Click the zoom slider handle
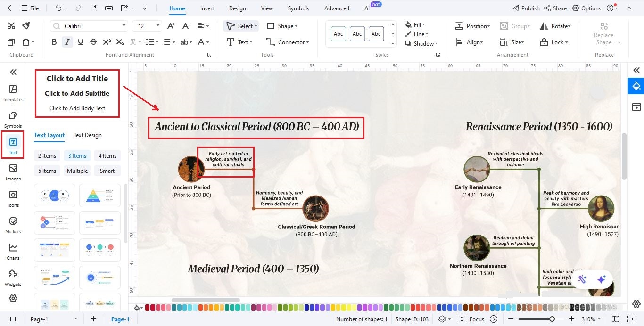Image resolution: width=644 pixels, height=326 pixels. tap(552, 319)
